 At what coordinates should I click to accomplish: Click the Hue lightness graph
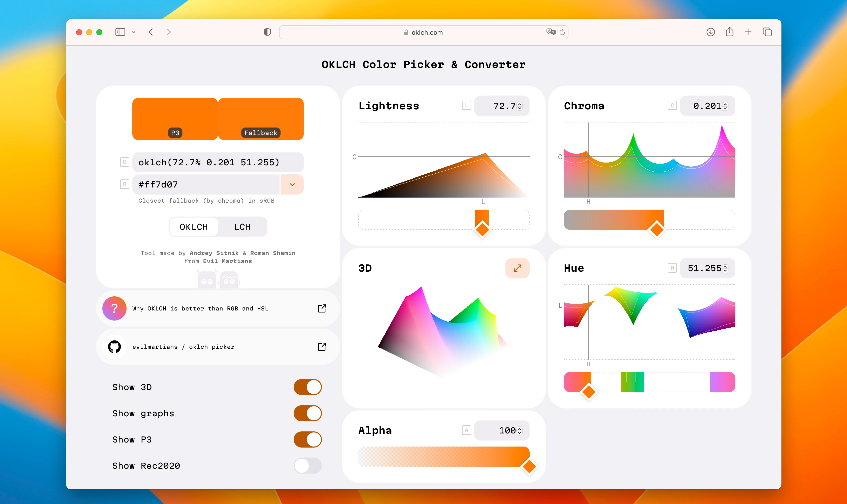click(649, 322)
